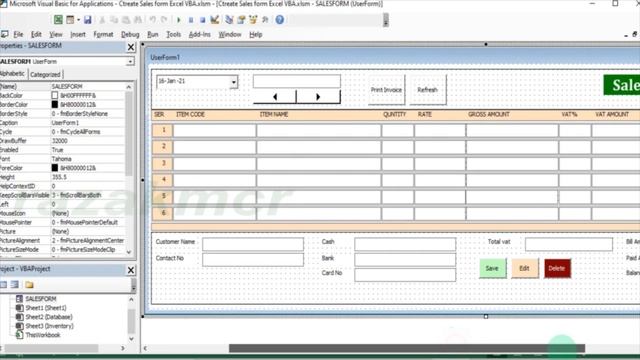The width and height of the screenshot is (640, 360).
Task: Open the Insert menu
Action: pyautogui.click(x=78, y=35)
